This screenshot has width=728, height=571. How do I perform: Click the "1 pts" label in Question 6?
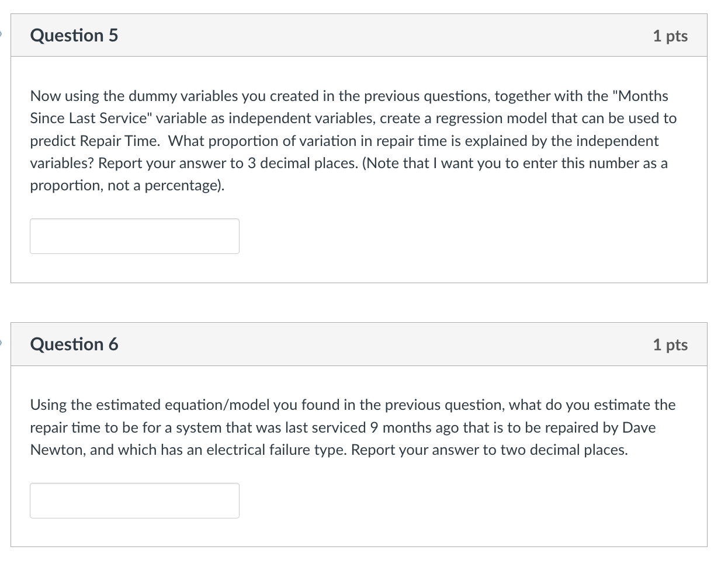coord(670,345)
